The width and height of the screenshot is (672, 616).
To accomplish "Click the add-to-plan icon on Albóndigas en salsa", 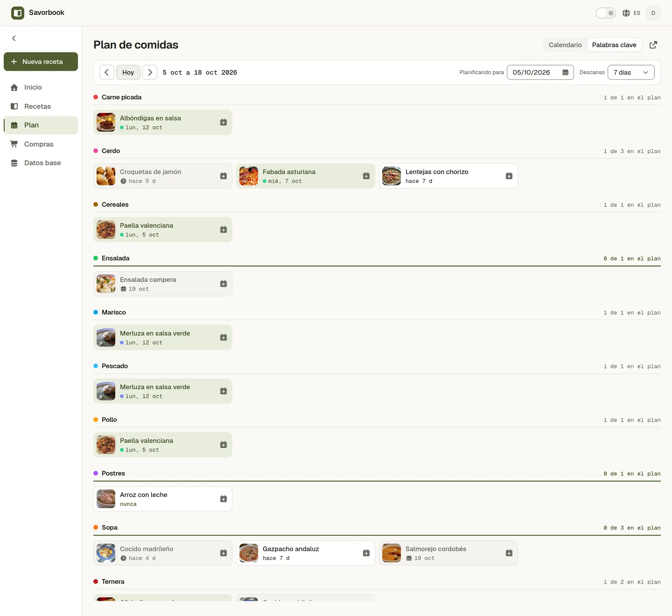I will pyautogui.click(x=223, y=122).
